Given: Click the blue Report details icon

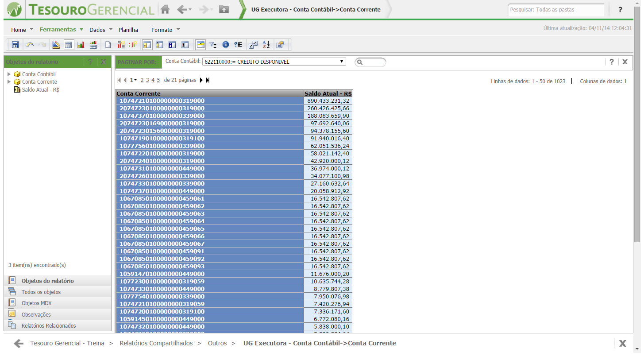Looking at the screenshot, I should [x=225, y=45].
